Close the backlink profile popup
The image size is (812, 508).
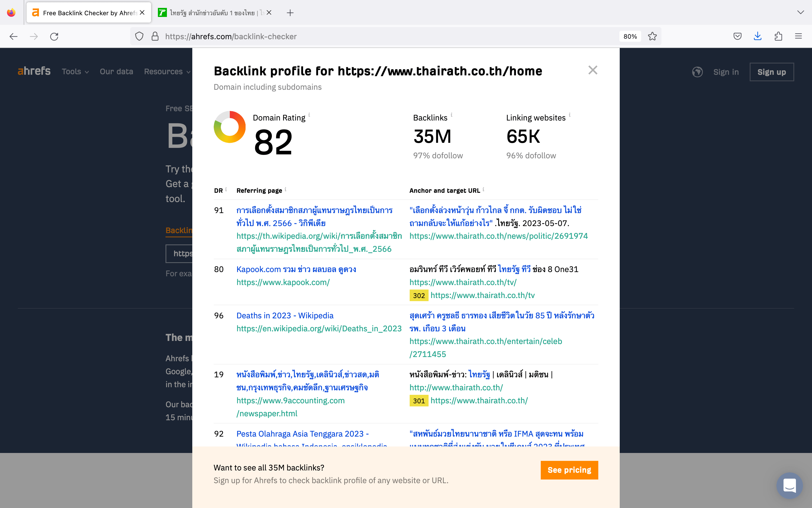(593, 70)
